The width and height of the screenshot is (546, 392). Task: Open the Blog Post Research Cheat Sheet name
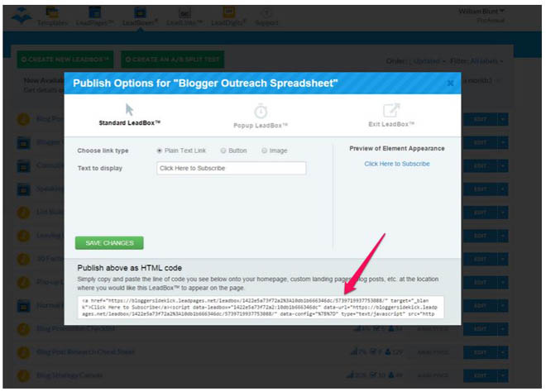(85, 352)
